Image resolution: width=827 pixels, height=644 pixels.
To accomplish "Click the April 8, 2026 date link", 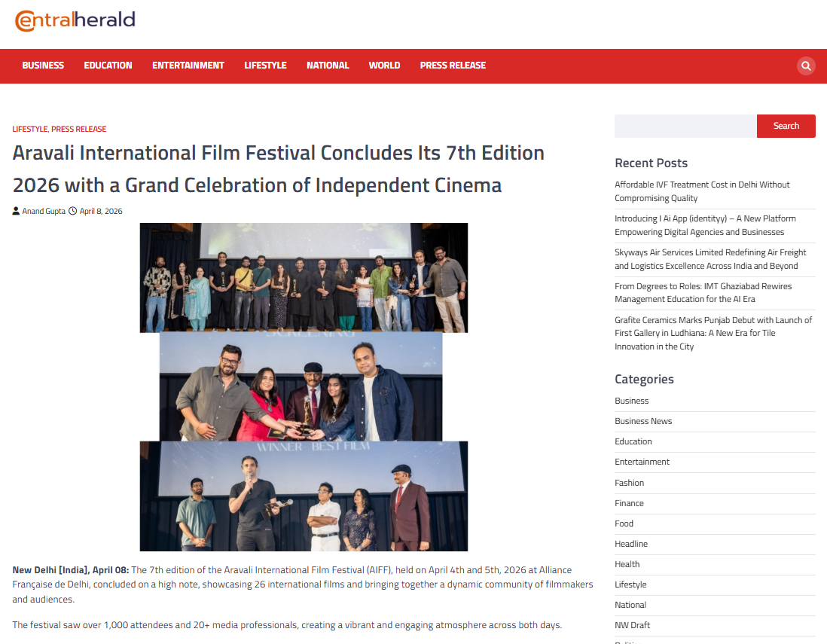I will [x=101, y=211].
